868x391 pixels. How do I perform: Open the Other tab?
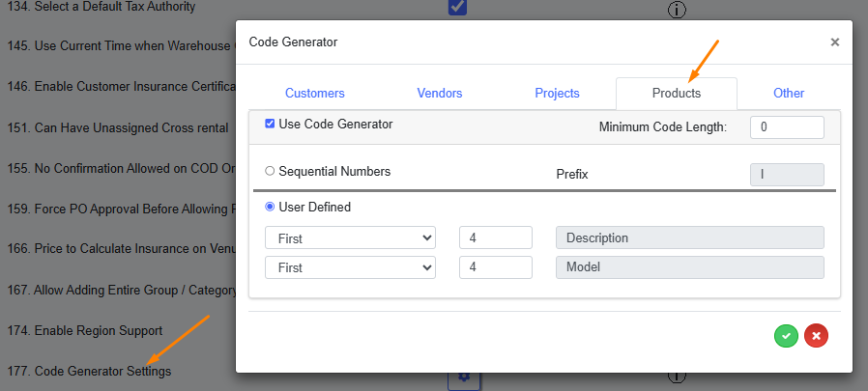(789, 94)
